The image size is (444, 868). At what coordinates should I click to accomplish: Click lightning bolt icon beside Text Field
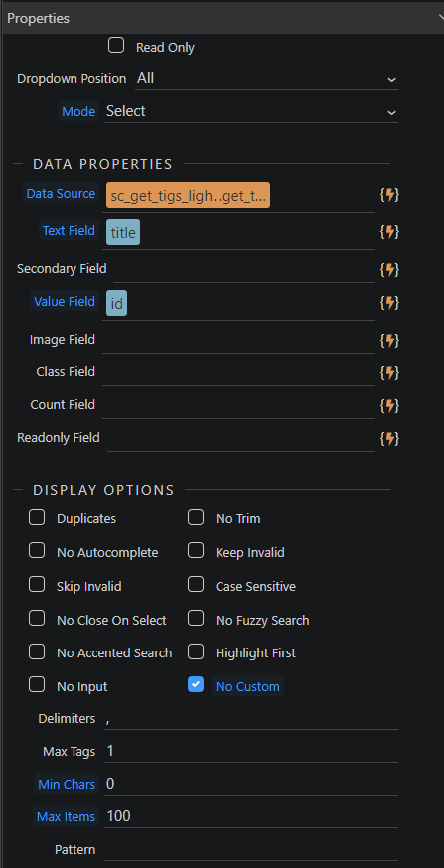tap(389, 232)
